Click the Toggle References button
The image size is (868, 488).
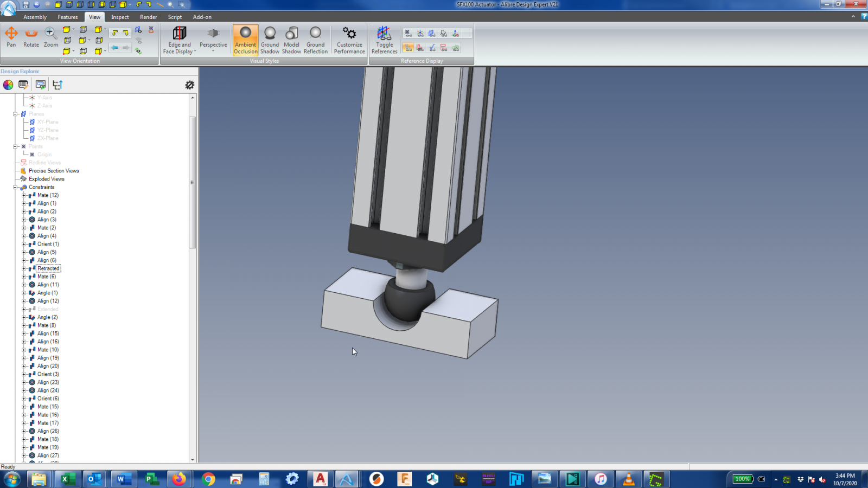pyautogui.click(x=384, y=40)
